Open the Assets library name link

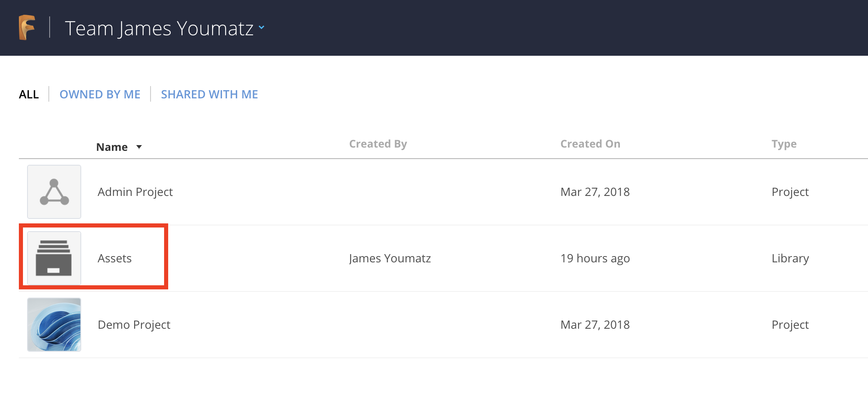point(114,258)
